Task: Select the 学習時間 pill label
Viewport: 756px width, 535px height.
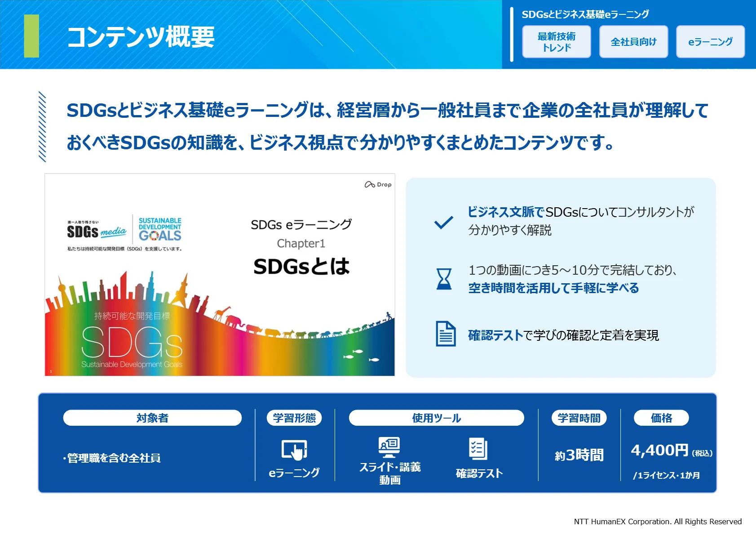Action: click(x=579, y=418)
